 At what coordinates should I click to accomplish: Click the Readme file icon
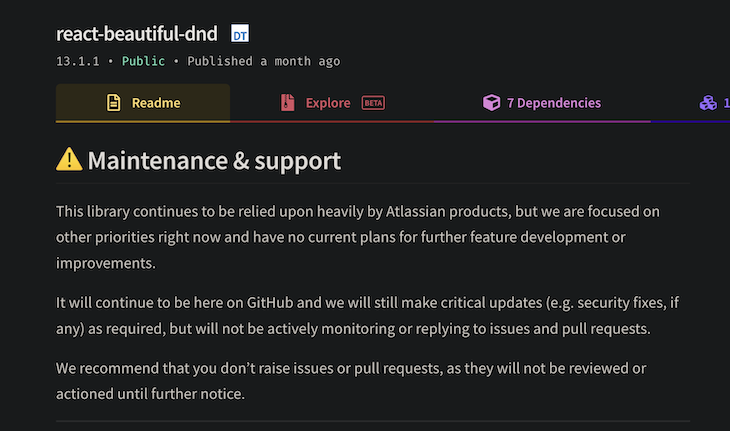tap(114, 103)
